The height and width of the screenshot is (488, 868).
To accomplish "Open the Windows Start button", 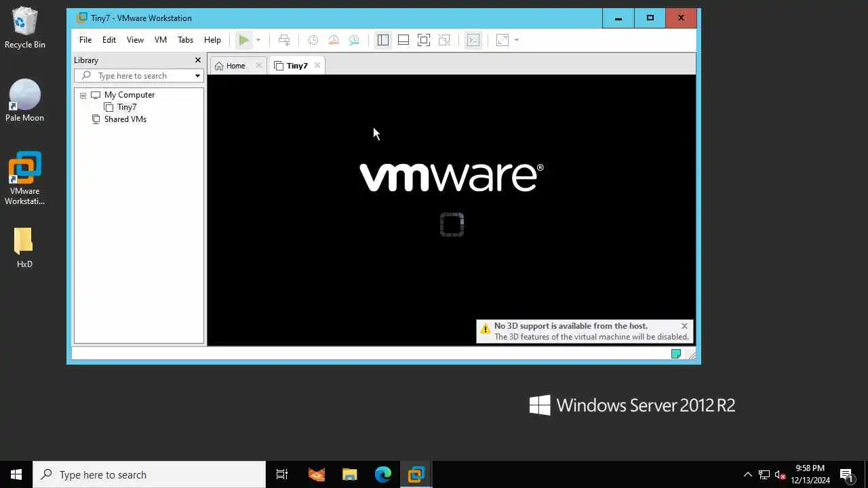I will pos(16,474).
